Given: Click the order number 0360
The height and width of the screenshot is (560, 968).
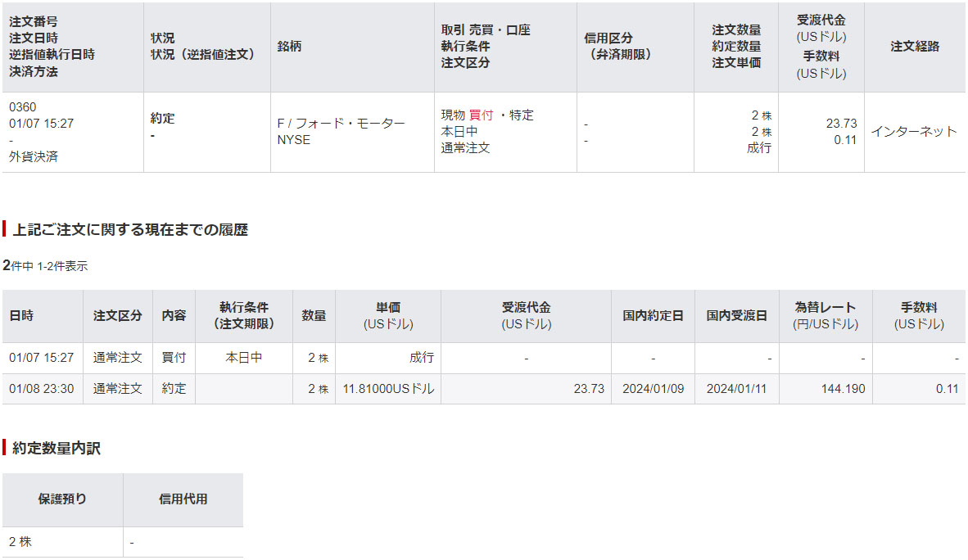Looking at the screenshot, I should (x=23, y=107).
